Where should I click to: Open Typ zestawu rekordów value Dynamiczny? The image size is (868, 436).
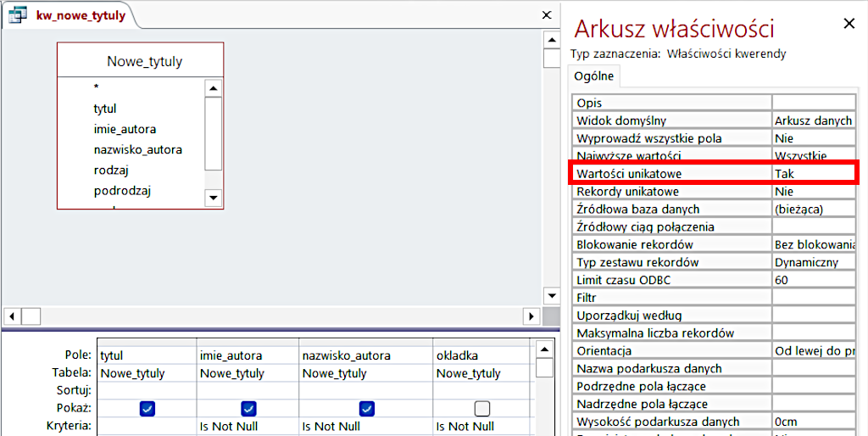(815, 263)
